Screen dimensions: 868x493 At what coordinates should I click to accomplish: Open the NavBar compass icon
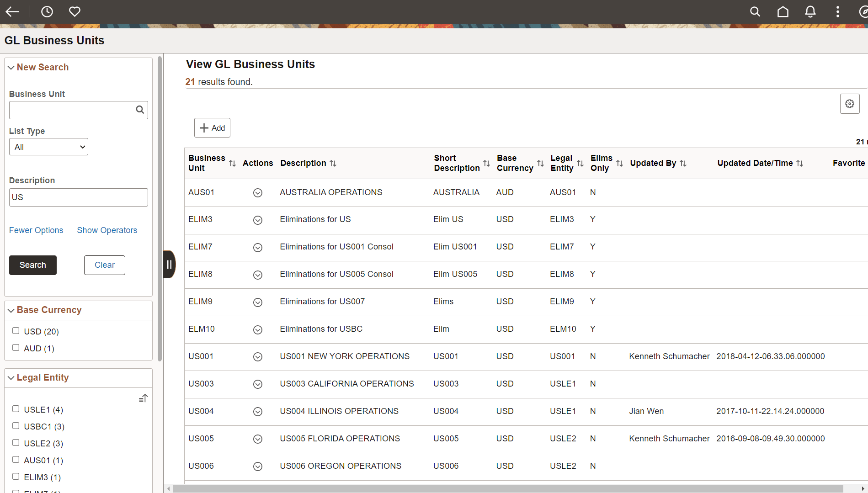click(863, 11)
